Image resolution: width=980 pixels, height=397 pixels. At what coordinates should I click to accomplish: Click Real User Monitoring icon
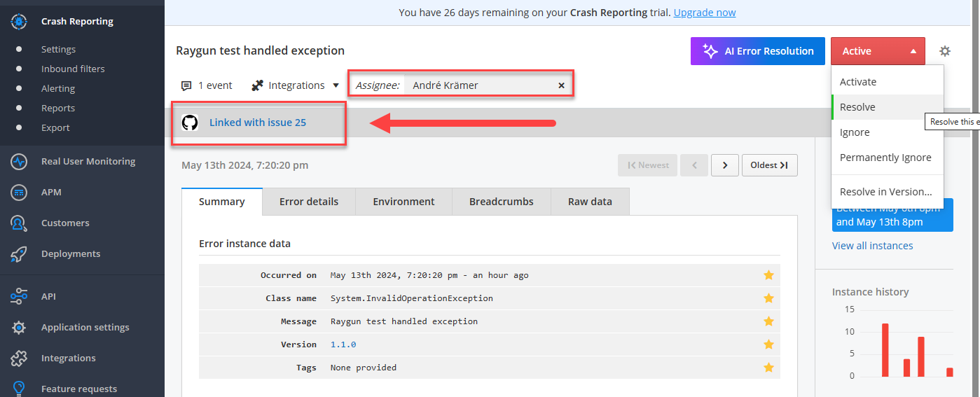pos(19,161)
